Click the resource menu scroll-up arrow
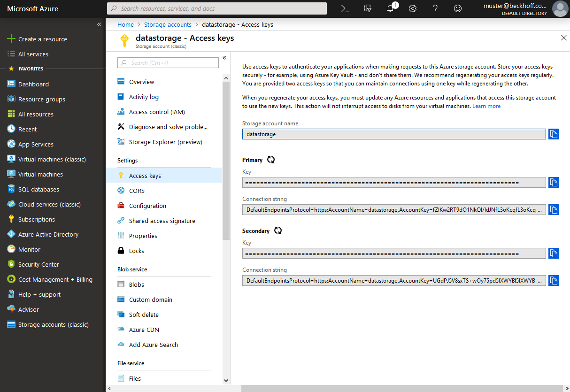 pos(226,78)
